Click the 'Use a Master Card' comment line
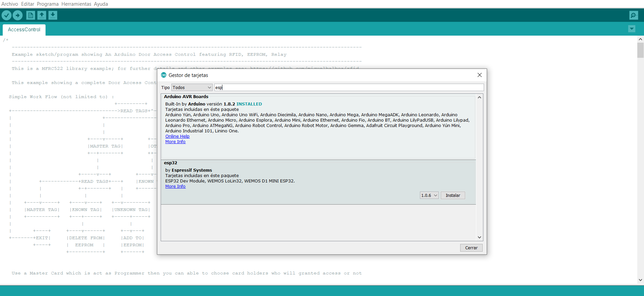Viewport: 644px width, 296px height. (187, 273)
